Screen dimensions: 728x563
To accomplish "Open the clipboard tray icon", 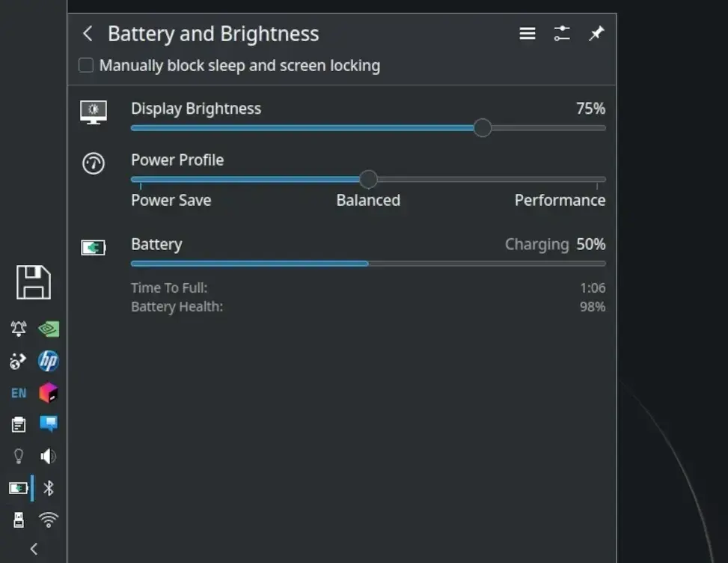I will pos(19,424).
